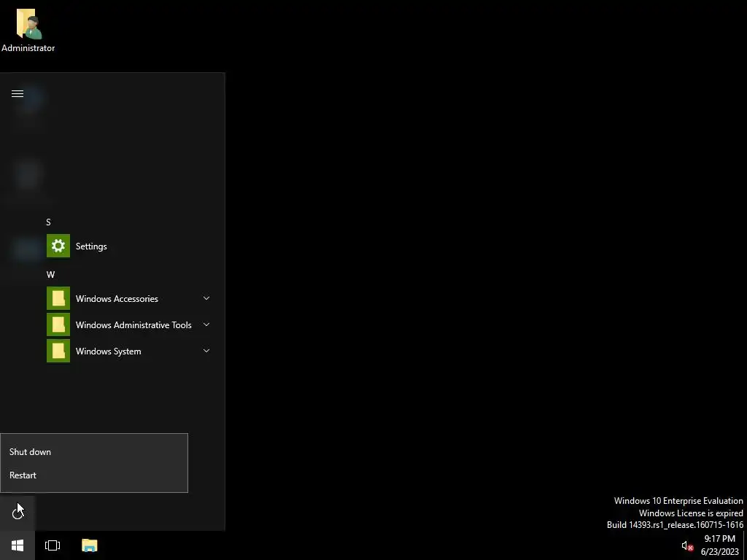Click the muted volume speaker icon

[687, 545]
